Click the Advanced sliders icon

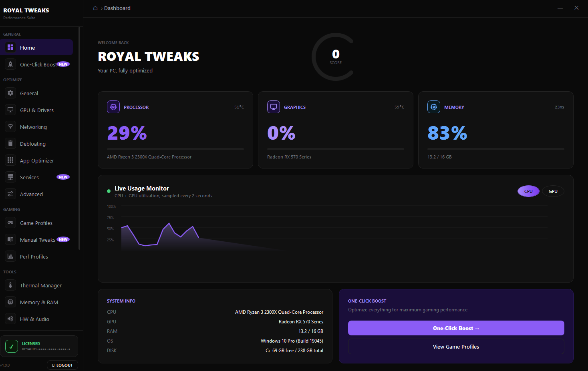pyautogui.click(x=10, y=194)
